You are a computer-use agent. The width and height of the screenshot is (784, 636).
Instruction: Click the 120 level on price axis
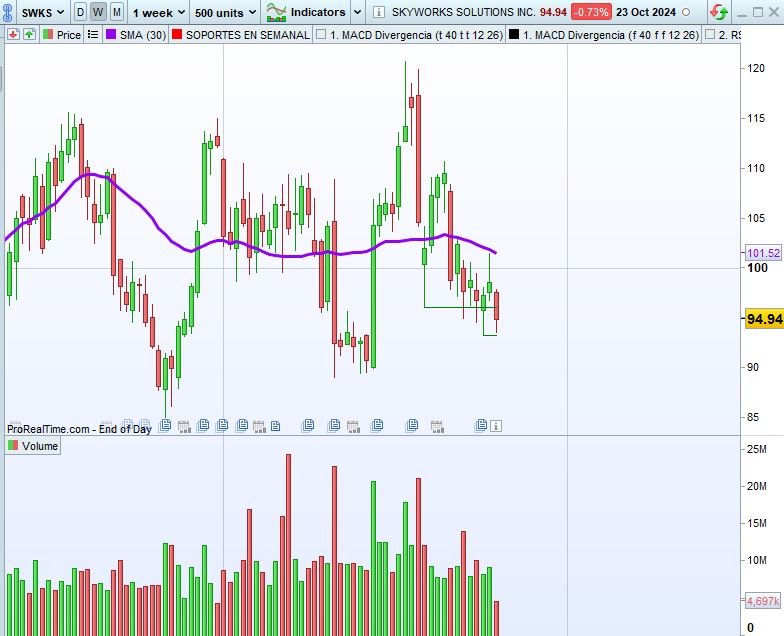click(756, 68)
